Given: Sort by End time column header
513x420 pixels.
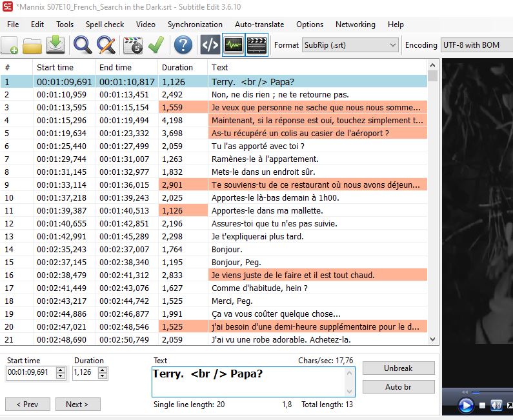Looking at the screenshot, I should click(x=126, y=67).
